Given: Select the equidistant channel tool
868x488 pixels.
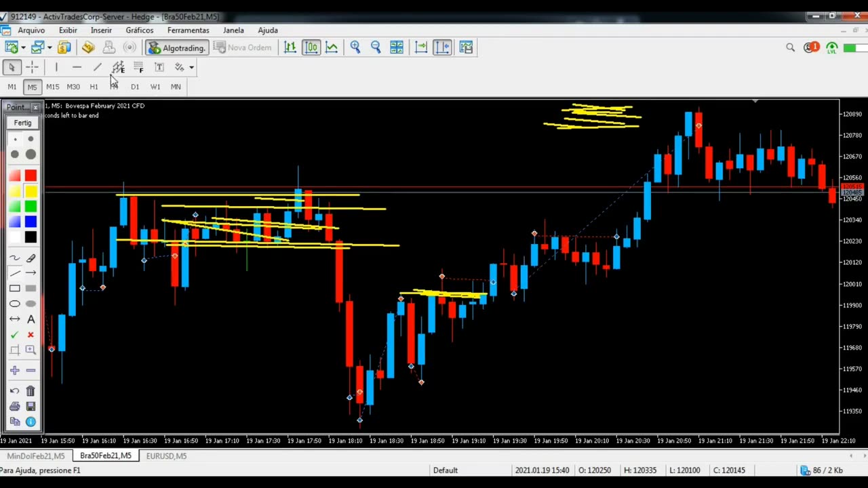Looking at the screenshot, I should pos(118,67).
